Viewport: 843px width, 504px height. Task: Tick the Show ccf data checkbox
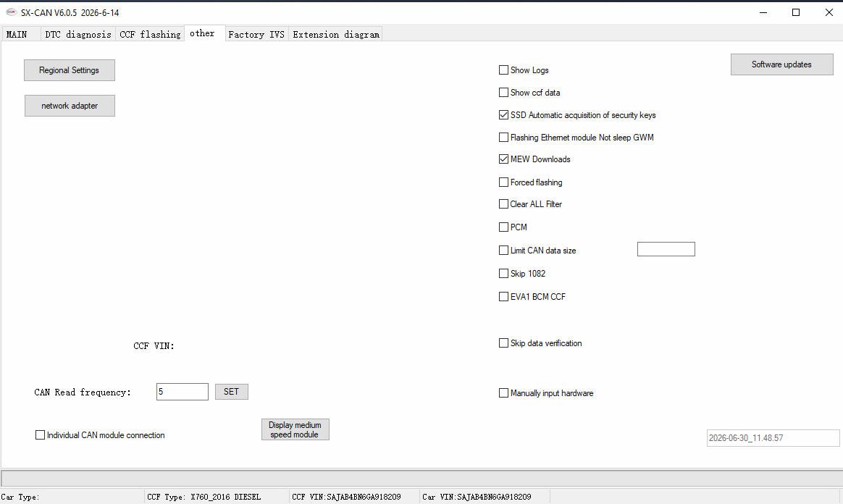click(x=504, y=93)
